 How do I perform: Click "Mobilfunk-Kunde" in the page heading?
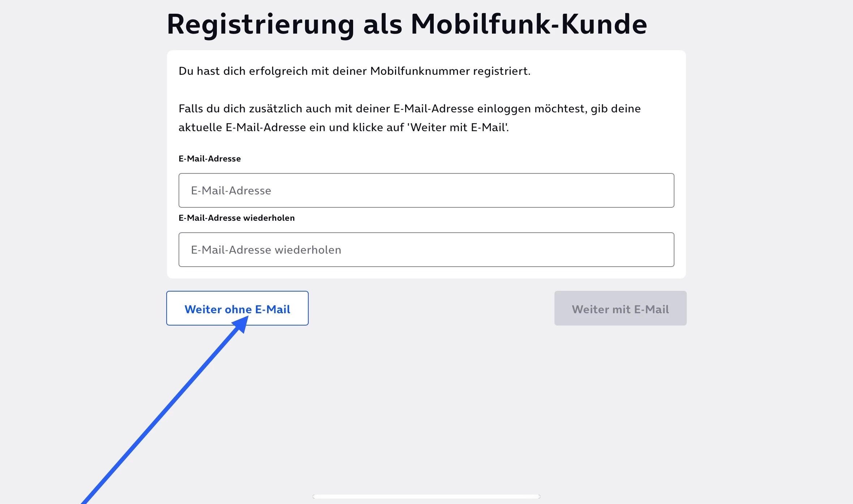pyautogui.click(x=529, y=25)
